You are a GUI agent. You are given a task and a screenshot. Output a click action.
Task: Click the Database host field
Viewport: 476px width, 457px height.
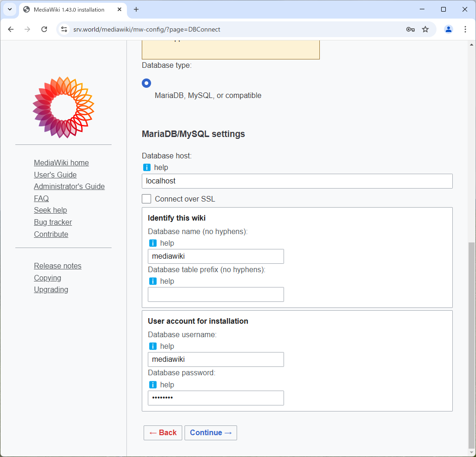click(297, 181)
